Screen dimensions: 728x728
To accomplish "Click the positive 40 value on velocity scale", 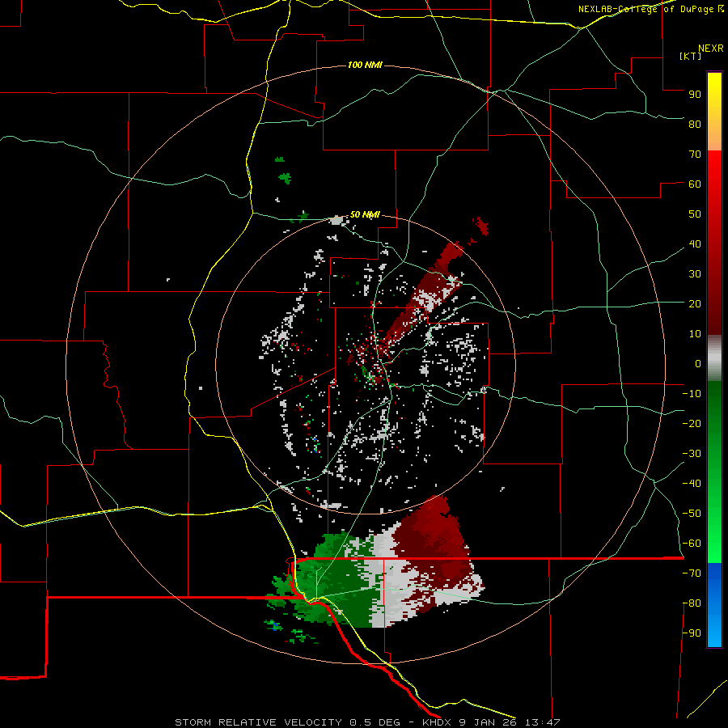I will click(695, 243).
